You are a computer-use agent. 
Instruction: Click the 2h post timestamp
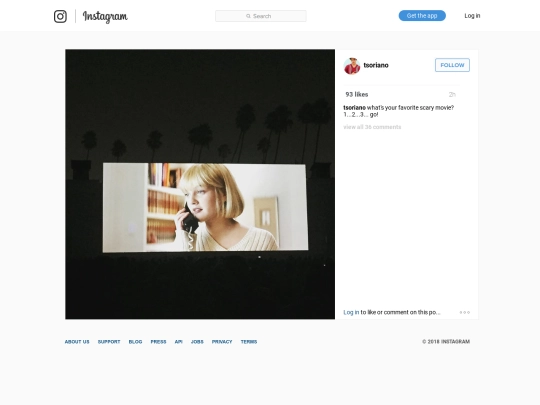(452, 94)
